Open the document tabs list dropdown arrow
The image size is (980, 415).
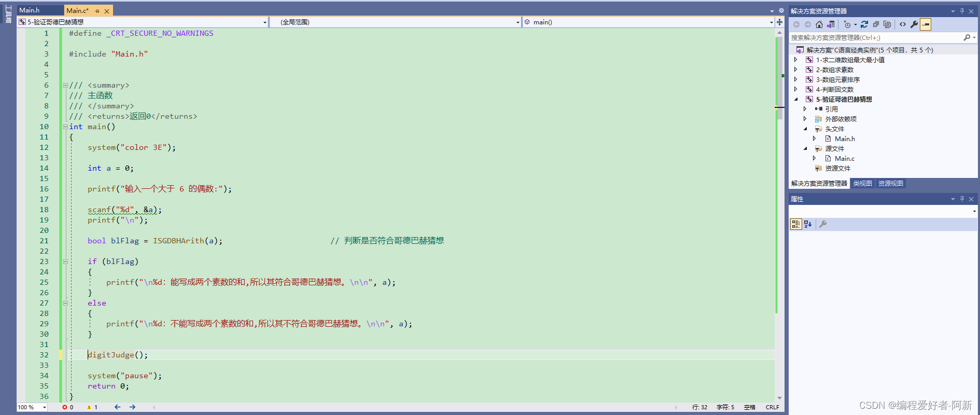pos(772,11)
